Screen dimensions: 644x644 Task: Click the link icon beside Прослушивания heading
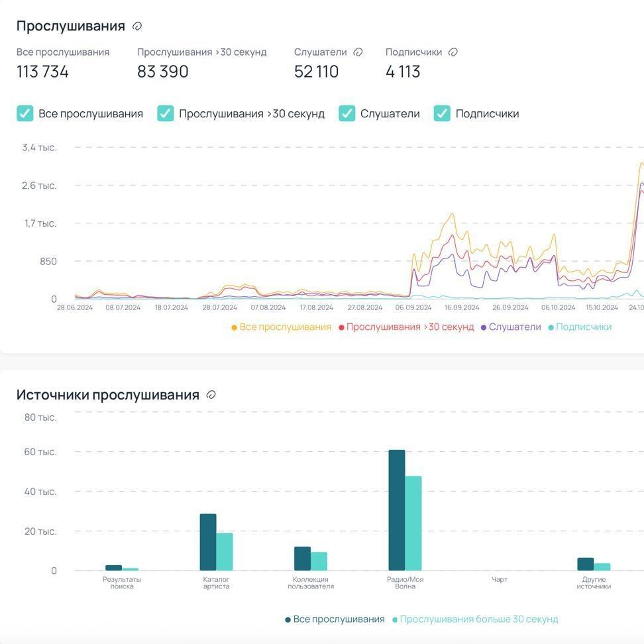(x=137, y=27)
